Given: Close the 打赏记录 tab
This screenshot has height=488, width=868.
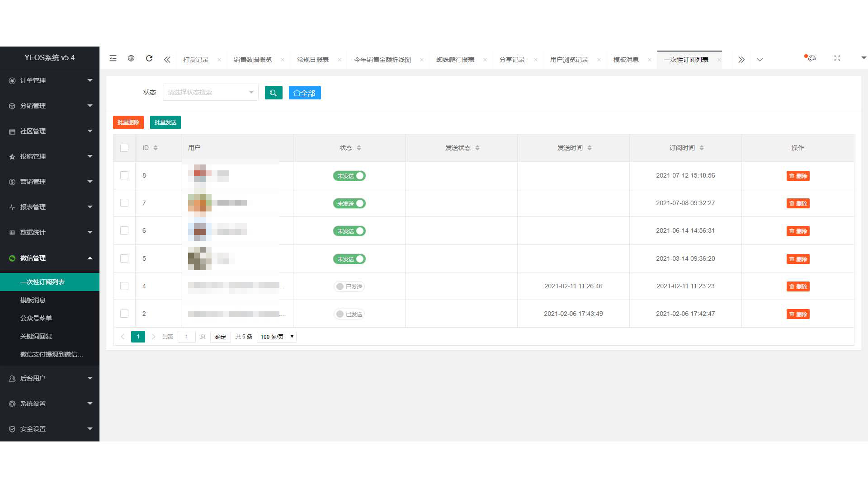Looking at the screenshot, I should 219,60.
